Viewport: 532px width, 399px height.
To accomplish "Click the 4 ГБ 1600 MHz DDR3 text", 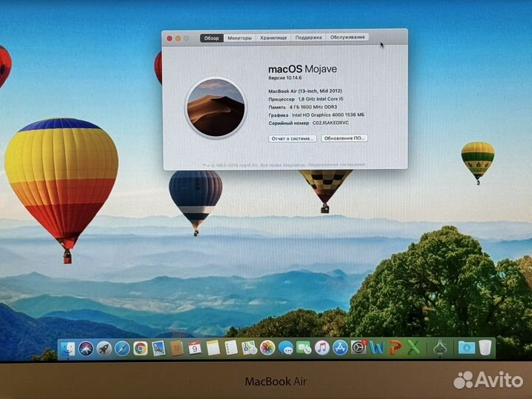I will (313, 107).
